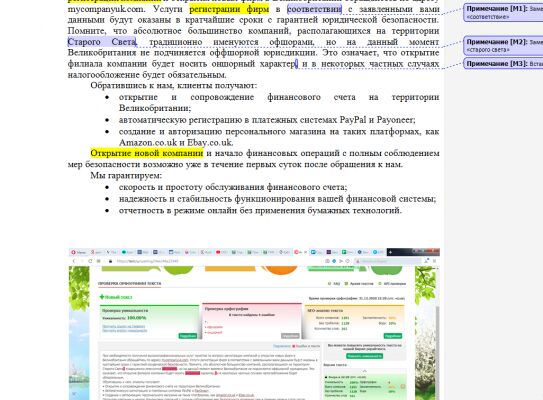Open comment balloon Примечание [M2]

tap(503, 45)
